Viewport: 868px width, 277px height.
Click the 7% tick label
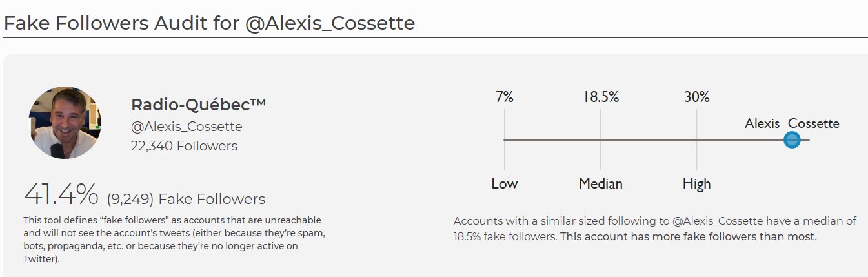[x=504, y=97]
